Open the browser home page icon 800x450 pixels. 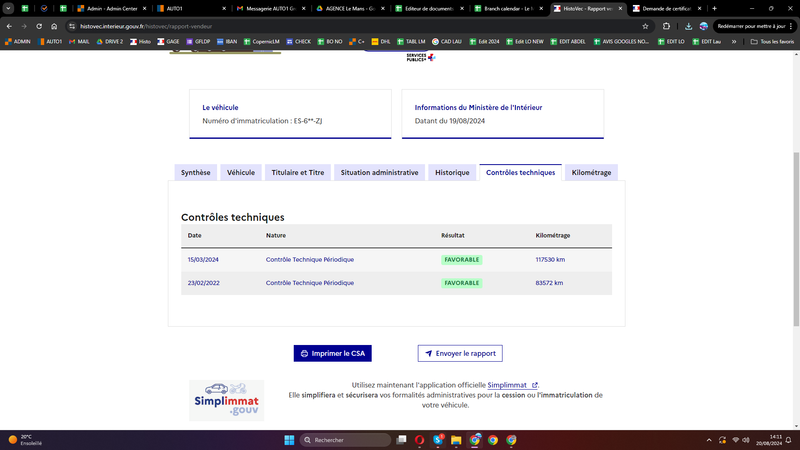click(x=54, y=26)
